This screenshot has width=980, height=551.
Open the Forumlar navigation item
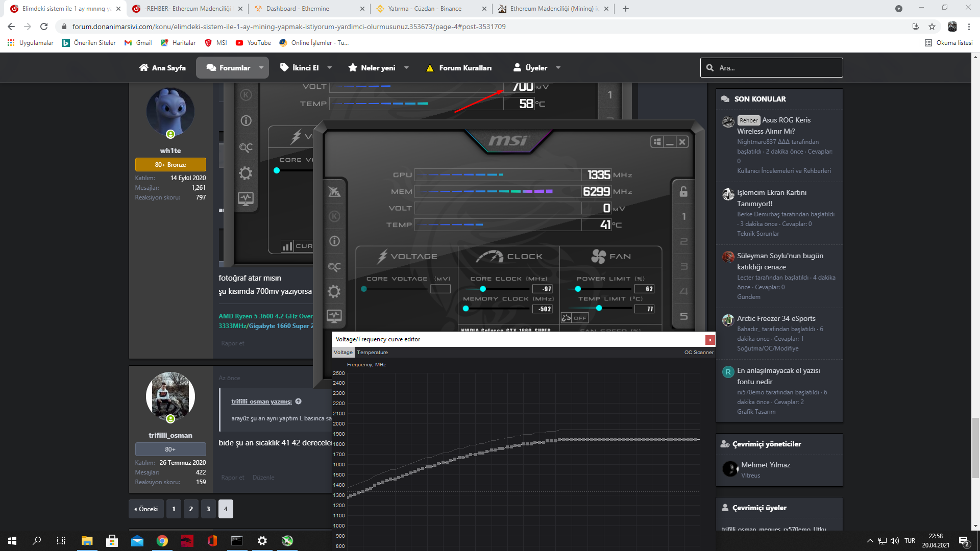pos(228,68)
